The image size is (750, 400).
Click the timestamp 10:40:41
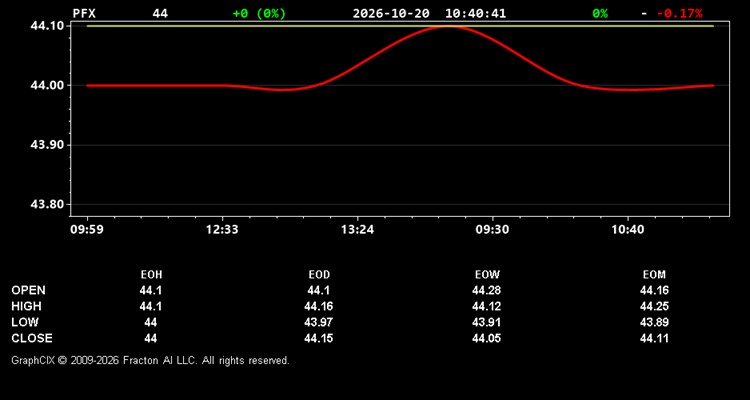[475, 13]
